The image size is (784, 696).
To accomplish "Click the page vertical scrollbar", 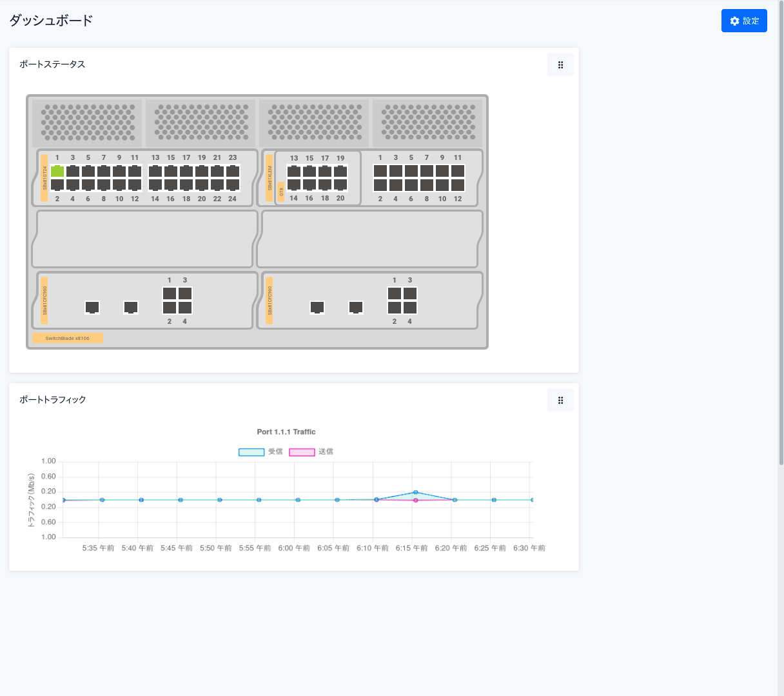I will click(781, 258).
